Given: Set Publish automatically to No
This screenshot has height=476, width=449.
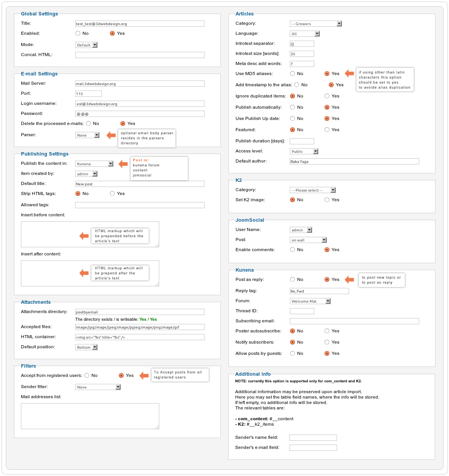Looking at the screenshot, I should pos(292,107).
